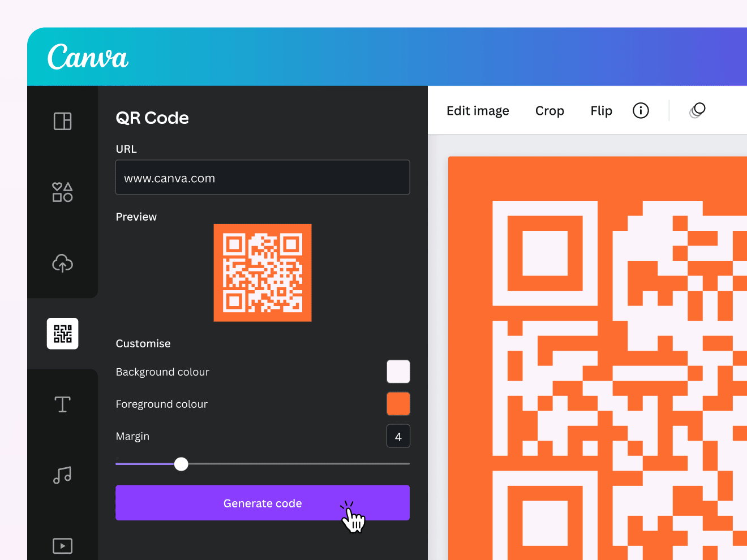Click the Canva logo
Image resolution: width=747 pixels, height=560 pixels.
click(x=88, y=57)
